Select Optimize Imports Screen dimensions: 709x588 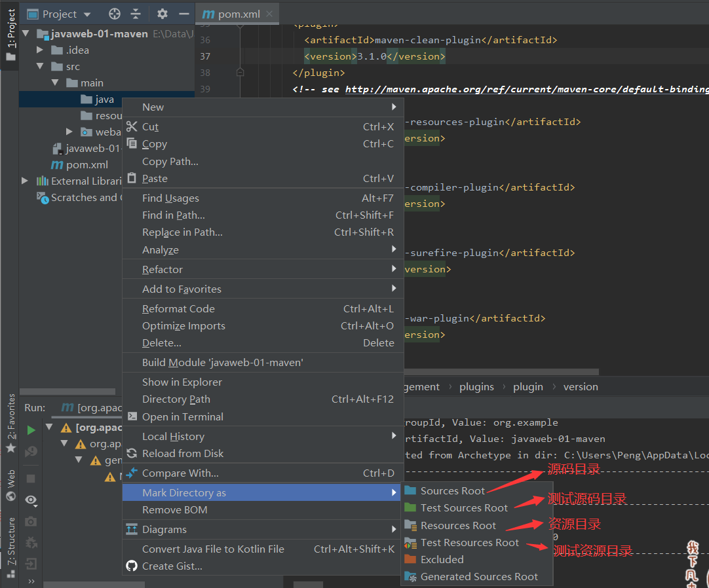(x=263, y=326)
